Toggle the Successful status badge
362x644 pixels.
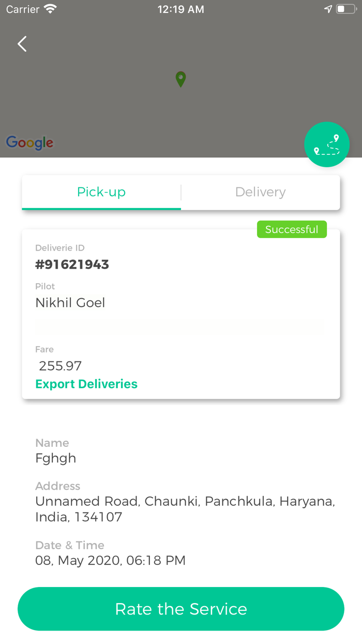click(x=292, y=229)
